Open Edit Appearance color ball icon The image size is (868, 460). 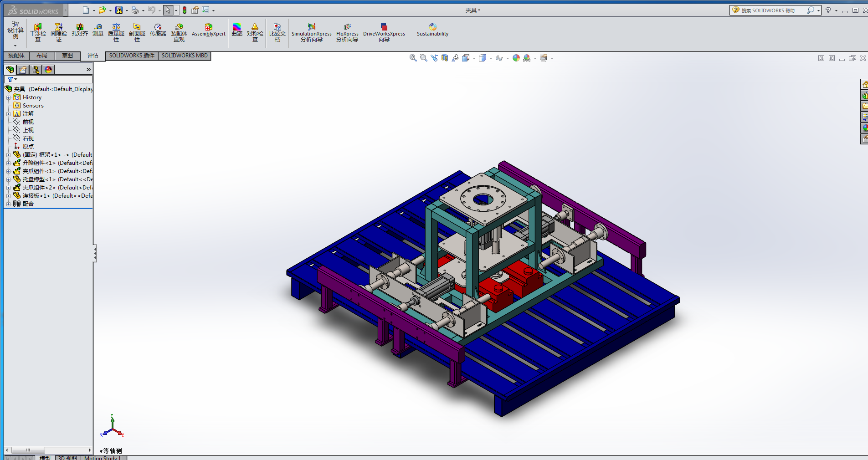tap(516, 58)
